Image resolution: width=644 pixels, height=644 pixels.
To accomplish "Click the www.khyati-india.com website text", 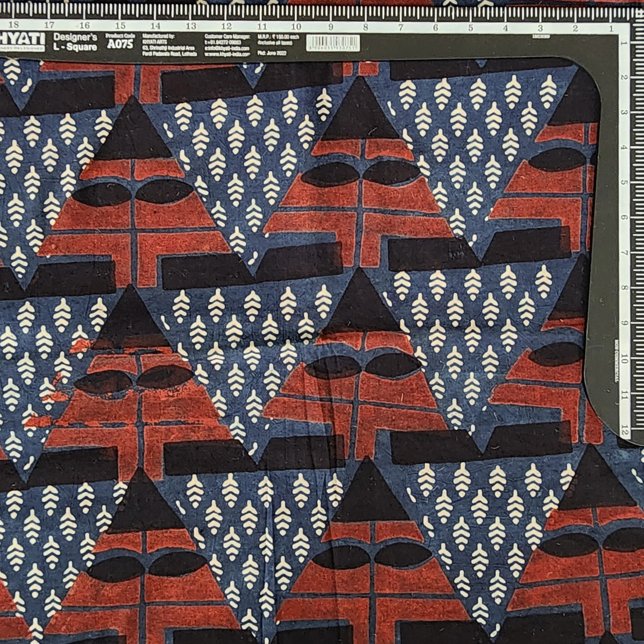I will (228, 54).
